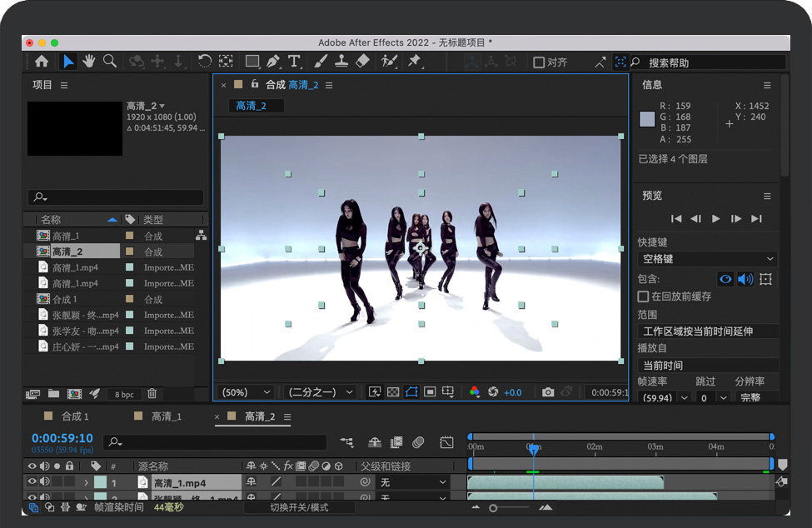This screenshot has height=528, width=812.
Task: Switch to the 高清_1 timeline tab
Action: point(166,416)
